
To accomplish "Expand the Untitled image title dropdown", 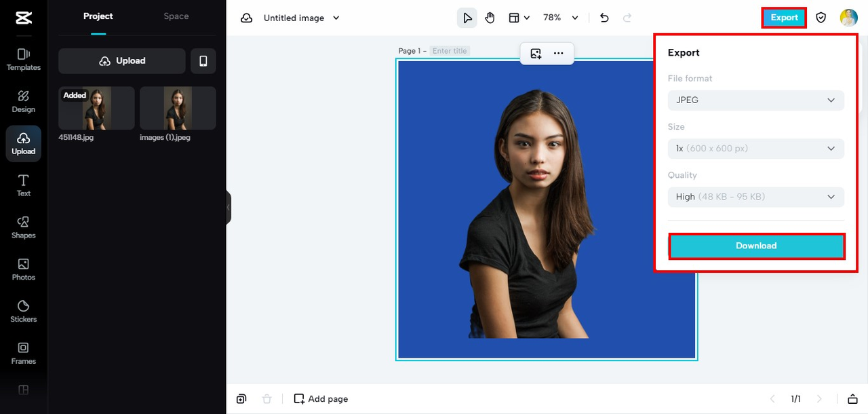I will 336,18.
